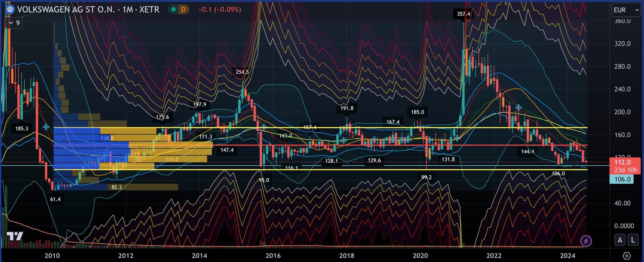644x262 pixels.
Task: Click the red 112.0 current price label
Action: coord(623,162)
